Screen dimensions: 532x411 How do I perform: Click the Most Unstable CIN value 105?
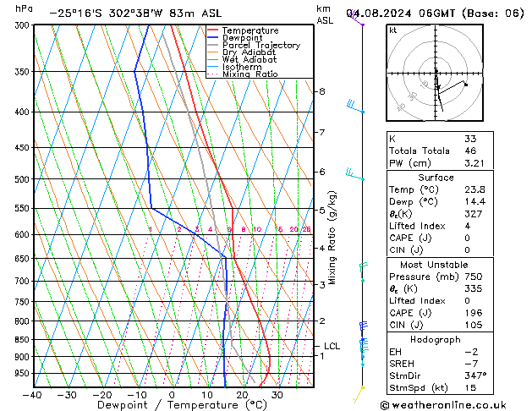(474, 325)
